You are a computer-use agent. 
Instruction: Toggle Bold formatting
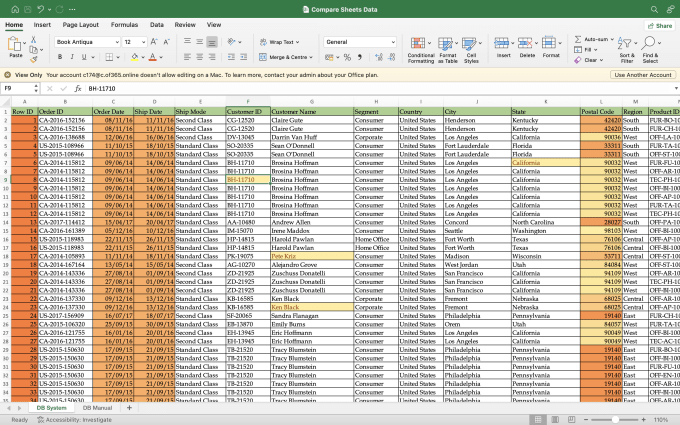pos(60,57)
